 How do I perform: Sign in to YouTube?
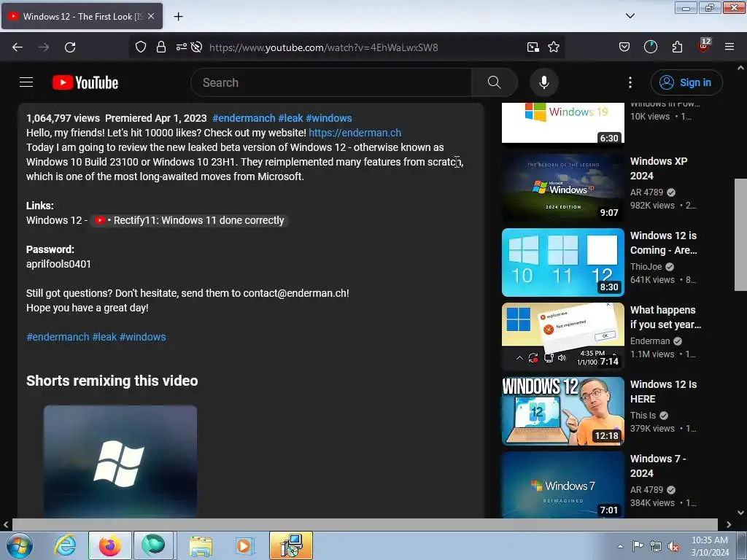(x=686, y=82)
